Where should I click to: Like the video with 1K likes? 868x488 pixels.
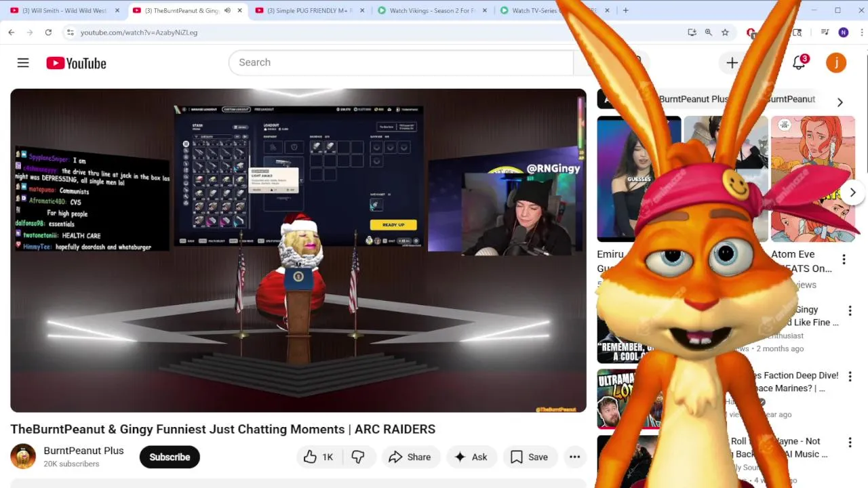pyautogui.click(x=318, y=457)
